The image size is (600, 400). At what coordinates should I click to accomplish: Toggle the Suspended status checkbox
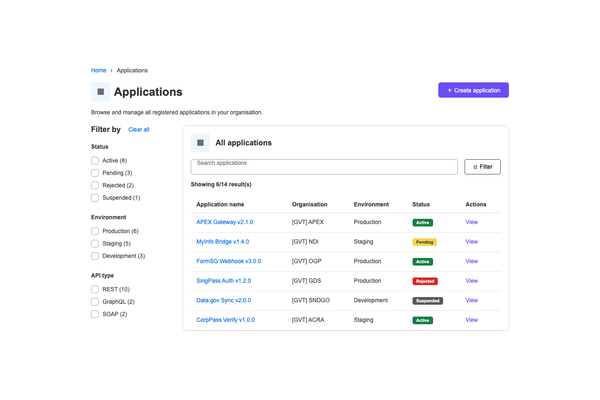95,198
